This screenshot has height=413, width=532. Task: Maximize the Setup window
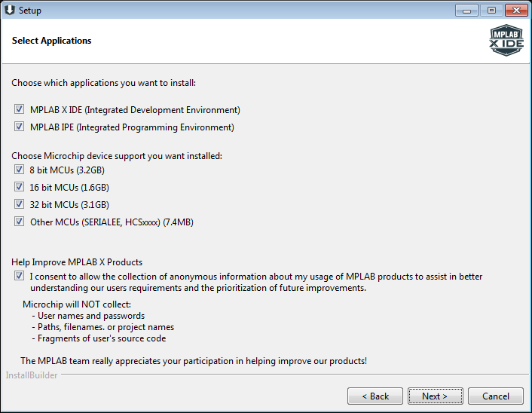(x=491, y=11)
